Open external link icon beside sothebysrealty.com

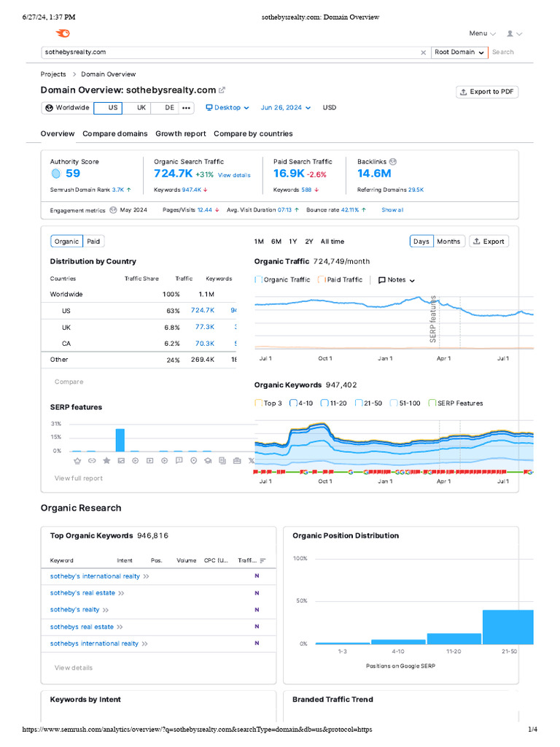222,90
